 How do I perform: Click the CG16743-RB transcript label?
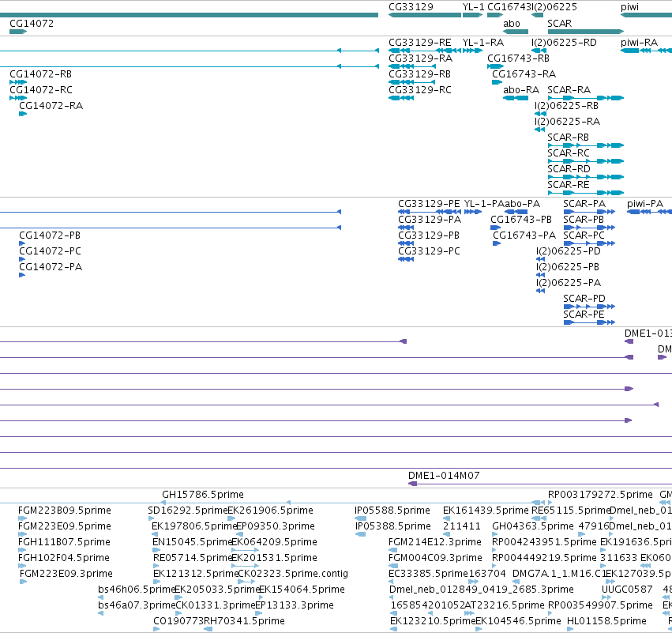pos(518,58)
